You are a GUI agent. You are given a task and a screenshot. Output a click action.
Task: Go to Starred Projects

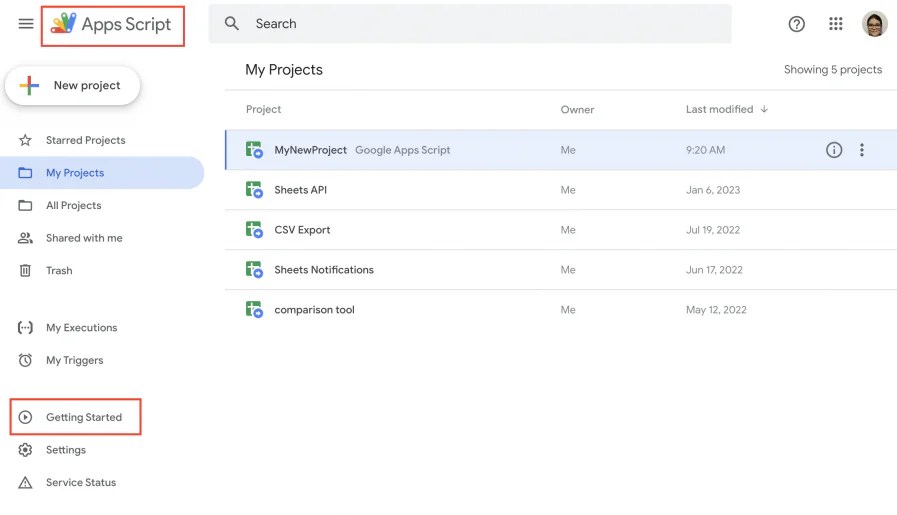[85, 140]
